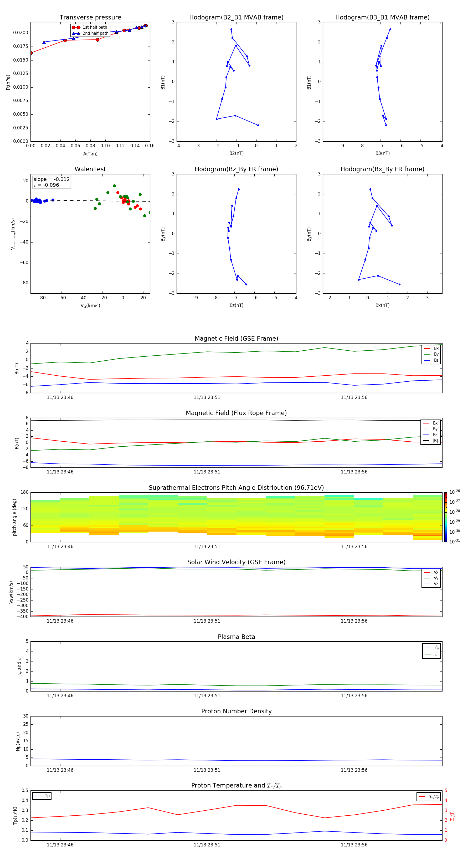Image resolution: width=473 pixels, height=868 pixels.
Task: Click '11/13 23:46' under Plasma Beta plot
Action: [60, 696]
